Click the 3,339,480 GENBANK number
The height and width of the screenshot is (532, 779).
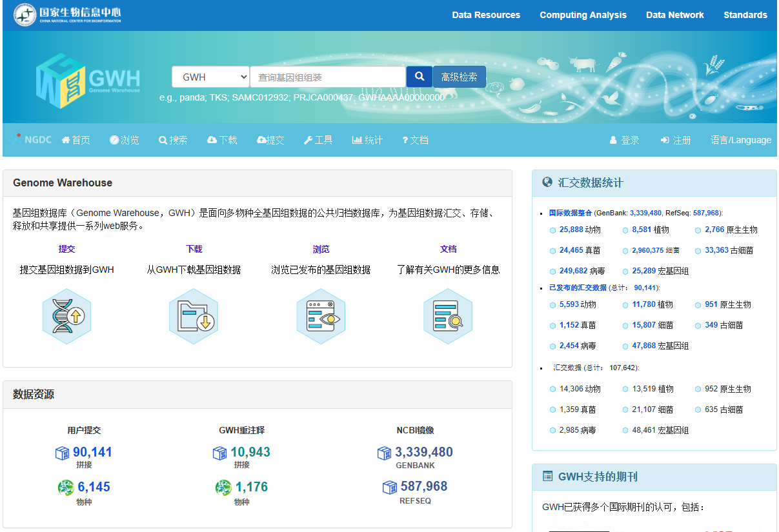(x=424, y=452)
